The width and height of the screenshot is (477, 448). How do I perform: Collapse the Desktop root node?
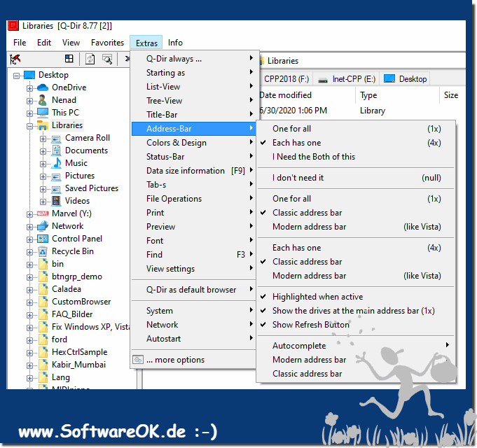click(x=16, y=76)
